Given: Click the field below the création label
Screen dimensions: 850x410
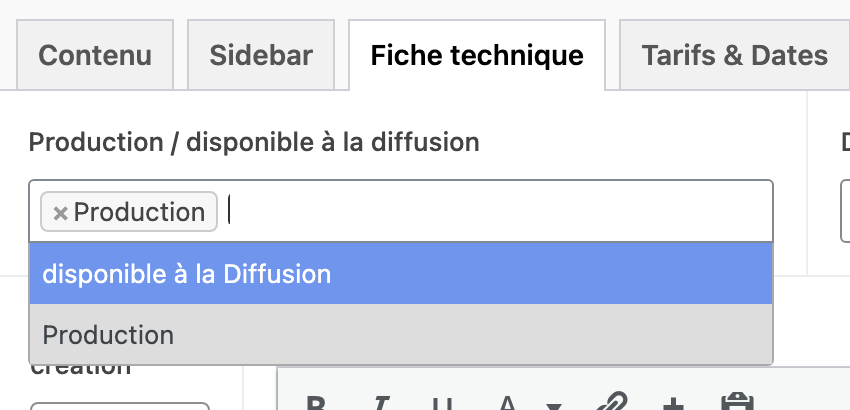Looking at the screenshot, I should [120, 405].
